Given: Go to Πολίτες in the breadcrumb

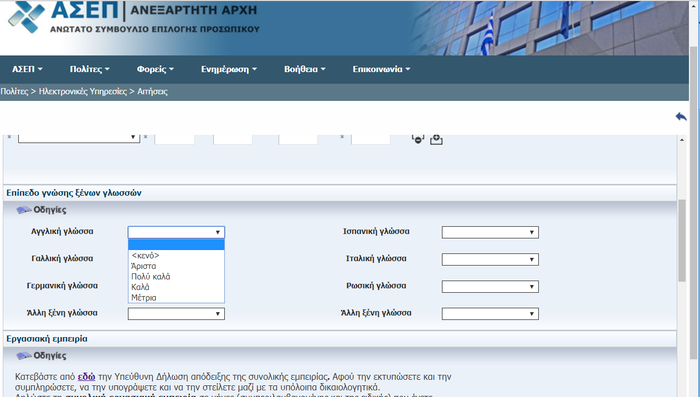Looking at the screenshot, I should [x=14, y=92].
